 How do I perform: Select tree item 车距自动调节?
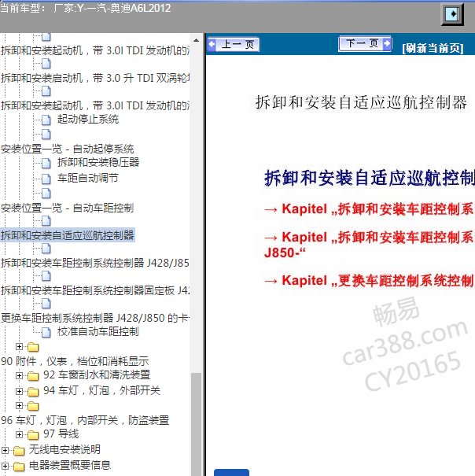click(88, 178)
